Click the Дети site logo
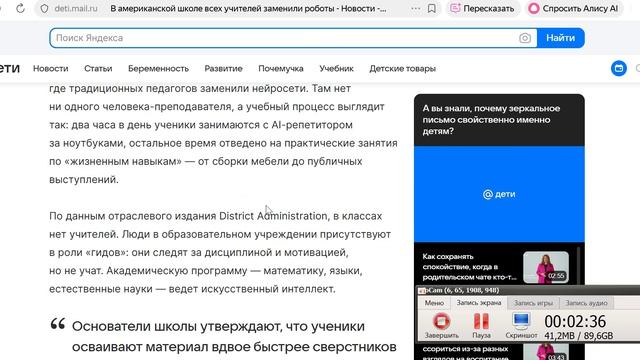The height and width of the screenshot is (360, 640). (9, 68)
